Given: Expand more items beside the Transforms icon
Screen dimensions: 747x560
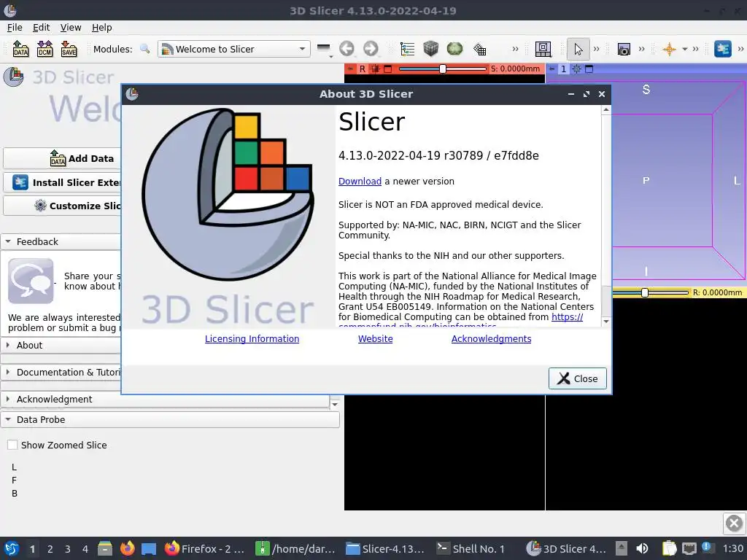Looking at the screenshot, I should tap(515, 49).
